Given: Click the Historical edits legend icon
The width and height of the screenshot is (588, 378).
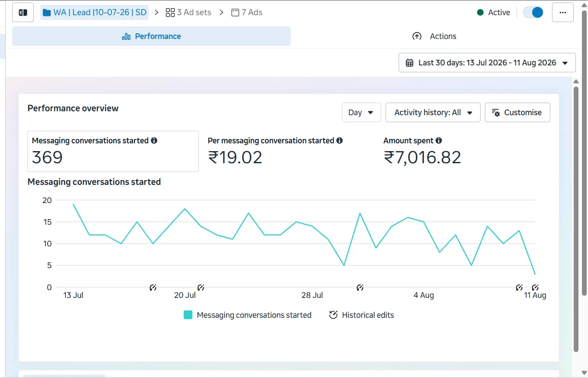Looking at the screenshot, I should 333,315.
